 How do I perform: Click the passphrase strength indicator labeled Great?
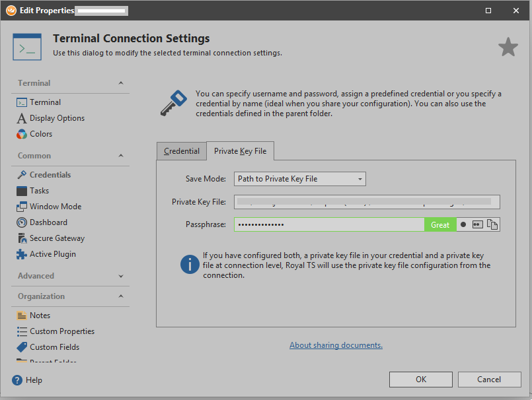coord(440,224)
